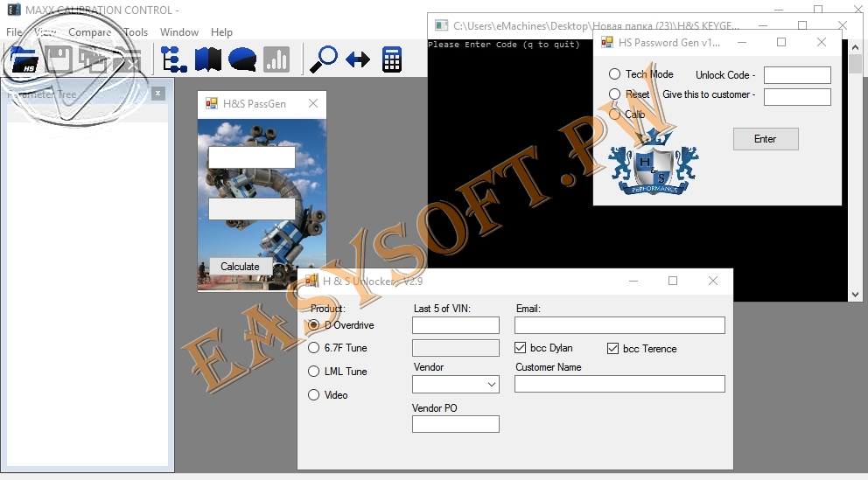This screenshot has width=868, height=480.
Task: Show the parameter tree icon
Action: [x=173, y=59]
